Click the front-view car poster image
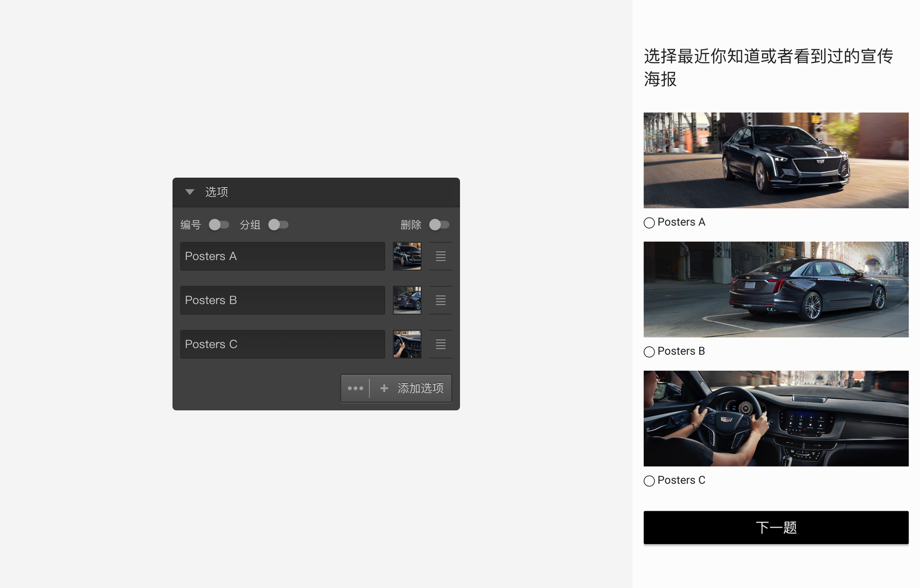 click(776, 160)
